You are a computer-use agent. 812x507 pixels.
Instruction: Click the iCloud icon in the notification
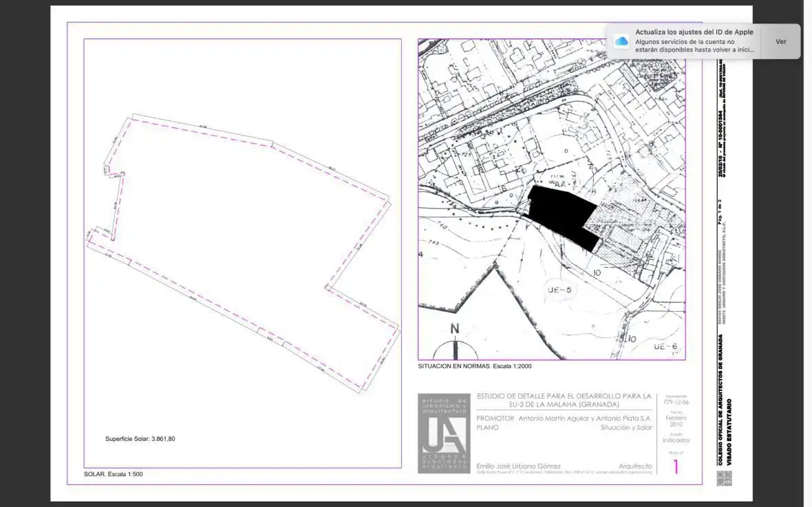(621, 41)
